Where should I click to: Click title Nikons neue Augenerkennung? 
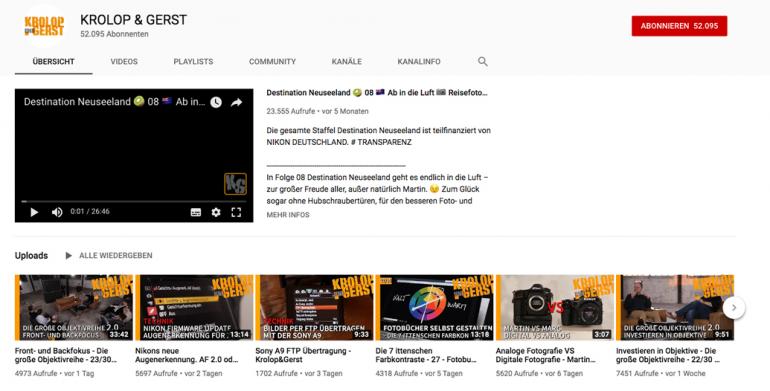click(187, 355)
